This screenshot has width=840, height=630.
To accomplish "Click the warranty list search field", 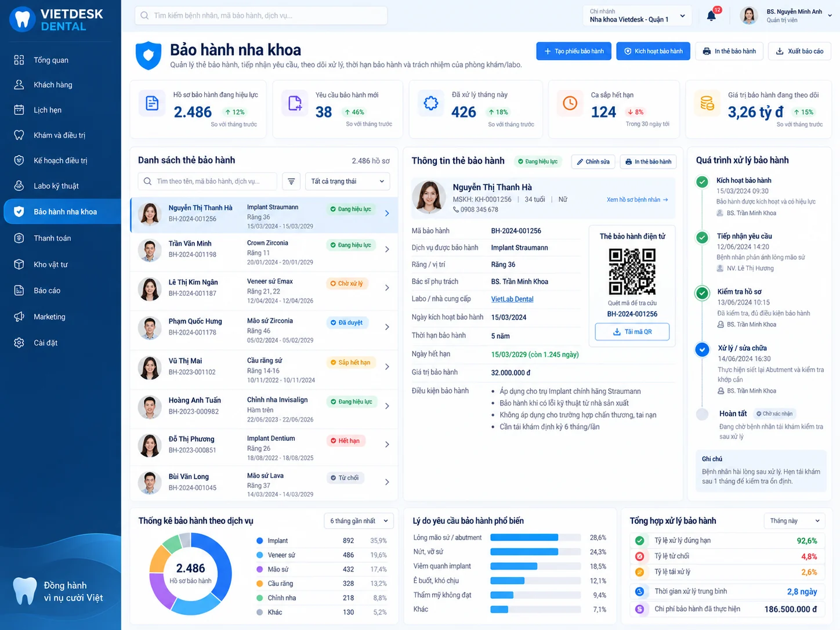I will click(207, 182).
